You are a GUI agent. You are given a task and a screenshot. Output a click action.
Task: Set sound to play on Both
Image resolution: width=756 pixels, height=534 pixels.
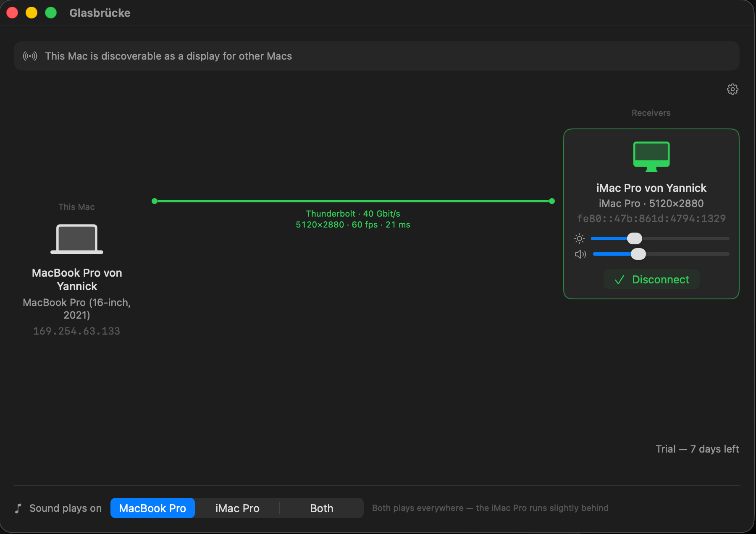322,508
